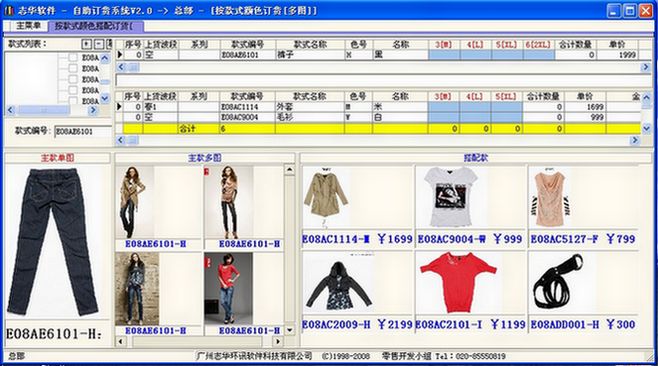Click the right scroll arrow of the top order grid
This screenshot has height=366, width=658.
[x=645, y=67]
